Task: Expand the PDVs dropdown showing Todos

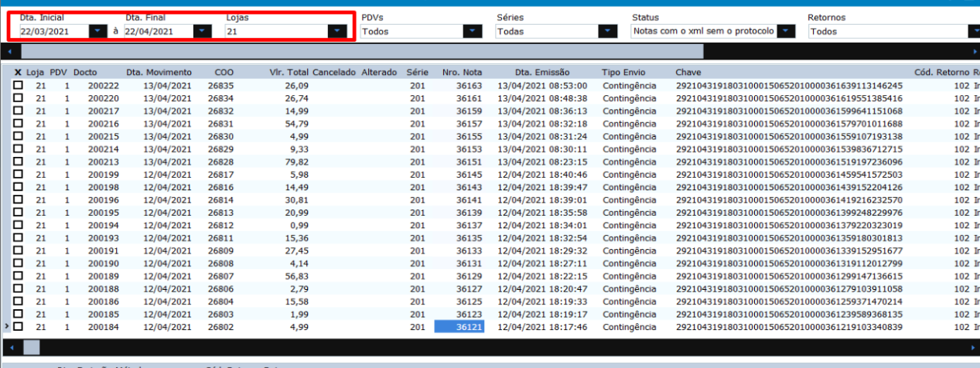Action: tap(473, 31)
